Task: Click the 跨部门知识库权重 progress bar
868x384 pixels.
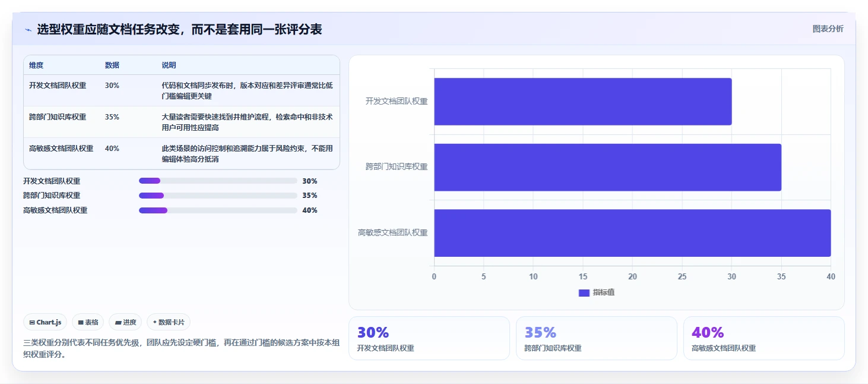Action: 218,196
